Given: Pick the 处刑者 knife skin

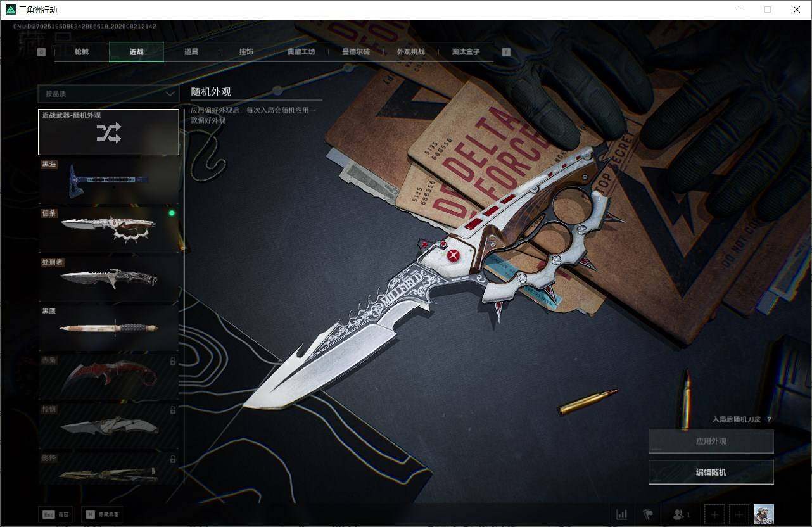Looking at the screenshot, I should pos(108,278).
